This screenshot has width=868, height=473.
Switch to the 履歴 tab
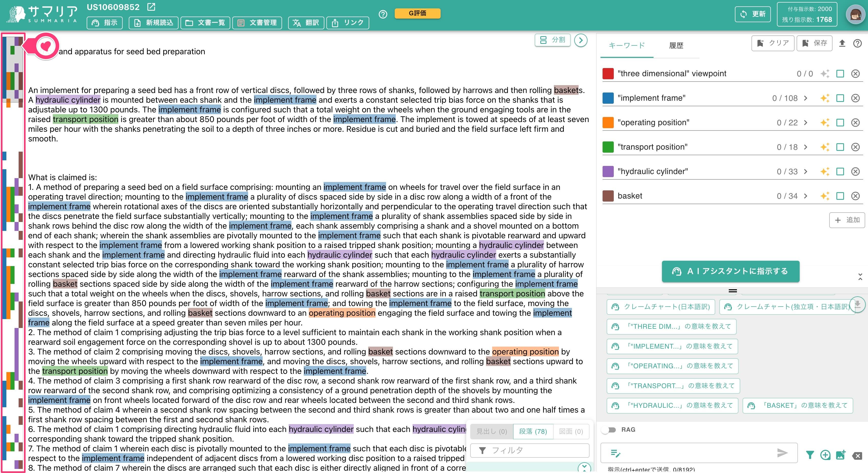click(x=676, y=45)
